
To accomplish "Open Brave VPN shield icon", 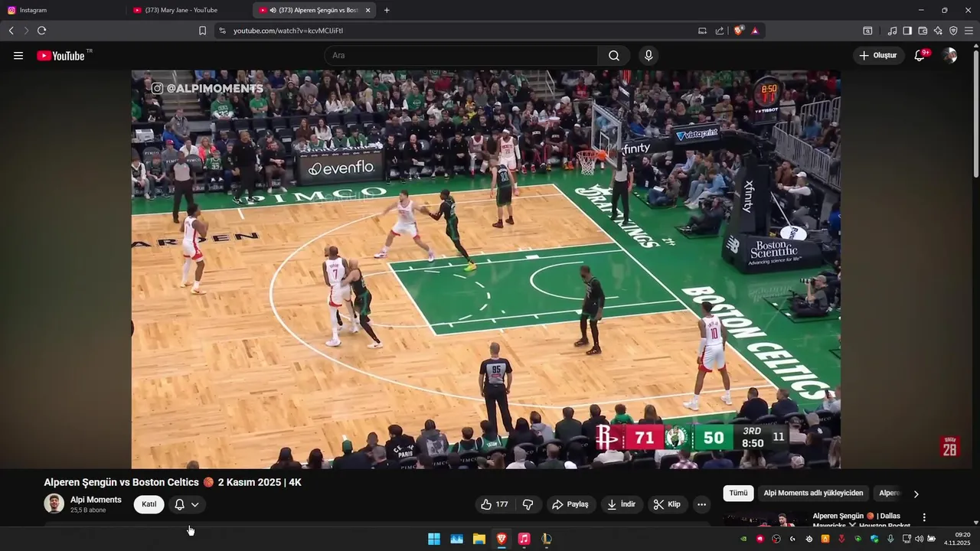I will coord(953,31).
